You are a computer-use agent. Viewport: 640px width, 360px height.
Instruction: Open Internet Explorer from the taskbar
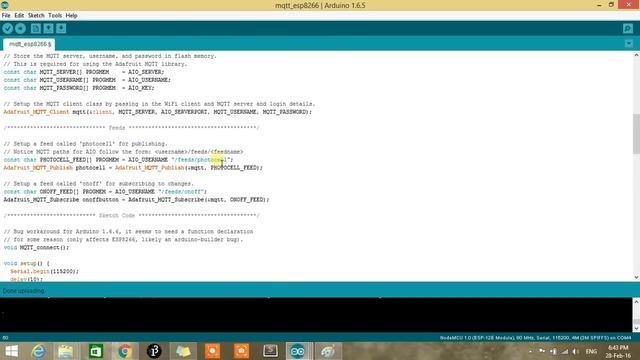click(x=38, y=351)
